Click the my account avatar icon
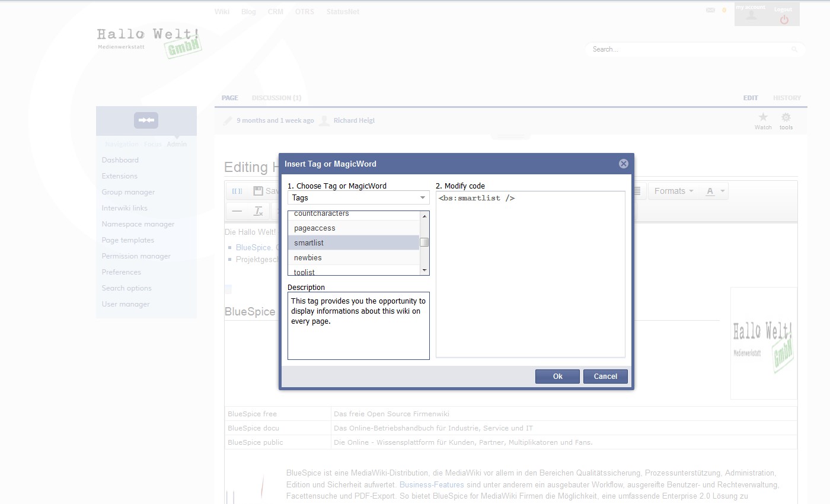Image resolution: width=830 pixels, height=504 pixels. (750, 15)
